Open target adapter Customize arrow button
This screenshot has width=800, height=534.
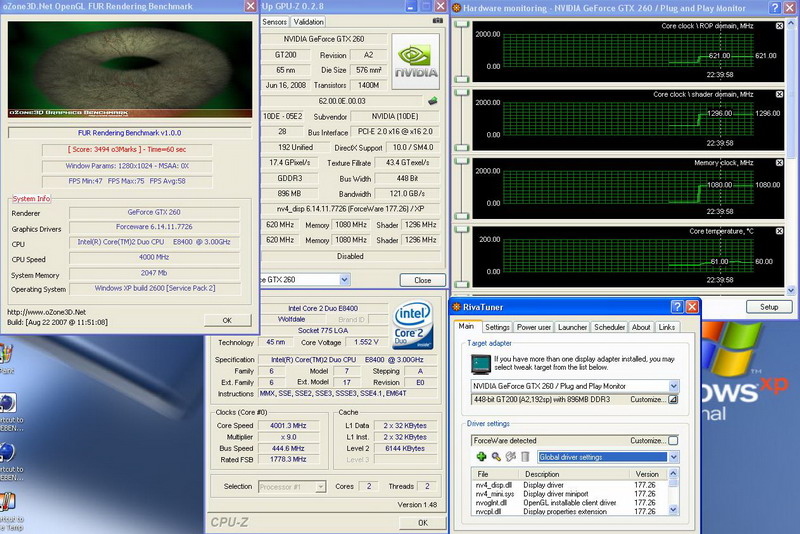(x=673, y=399)
